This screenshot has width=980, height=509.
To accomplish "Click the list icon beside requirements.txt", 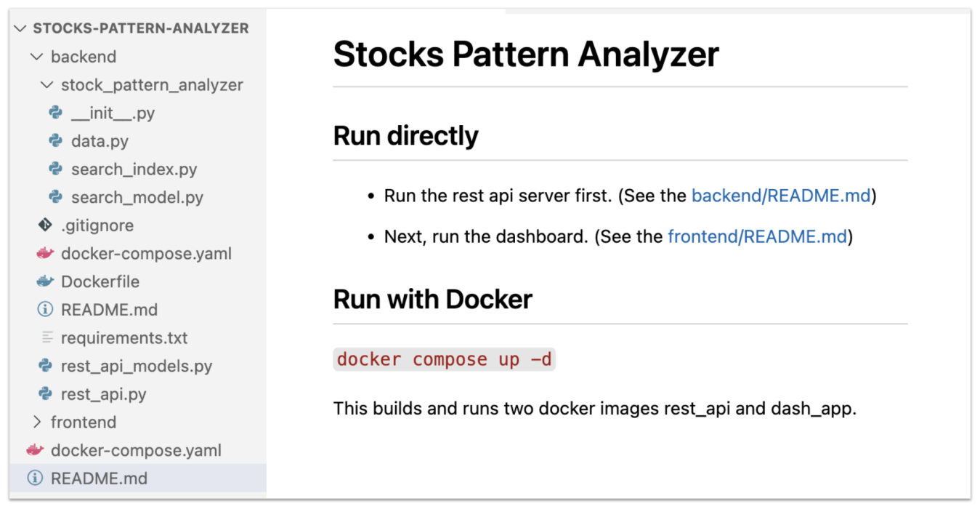I will [x=46, y=337].
